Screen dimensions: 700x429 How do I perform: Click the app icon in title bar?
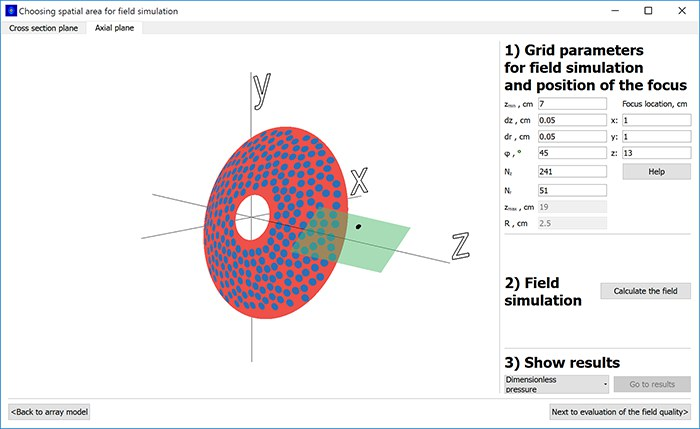10,10
